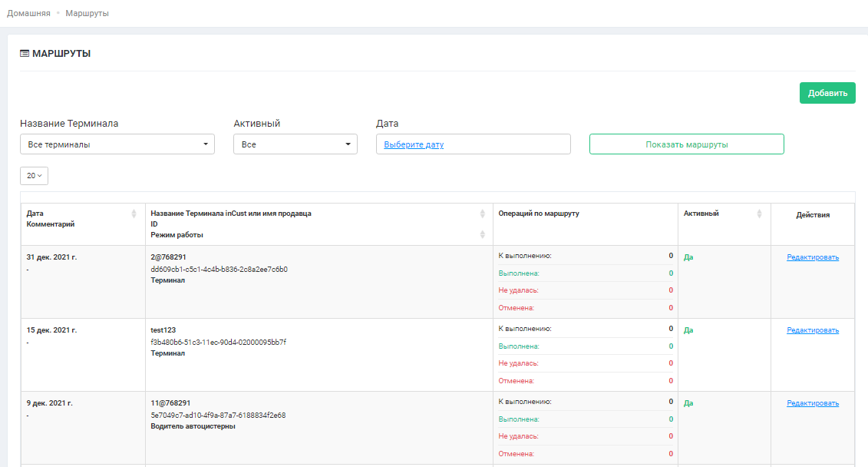The width and height of the screenshot is (868, 467).
Task: Sort by Режим работы column arrows
Action: pos(482,234)
